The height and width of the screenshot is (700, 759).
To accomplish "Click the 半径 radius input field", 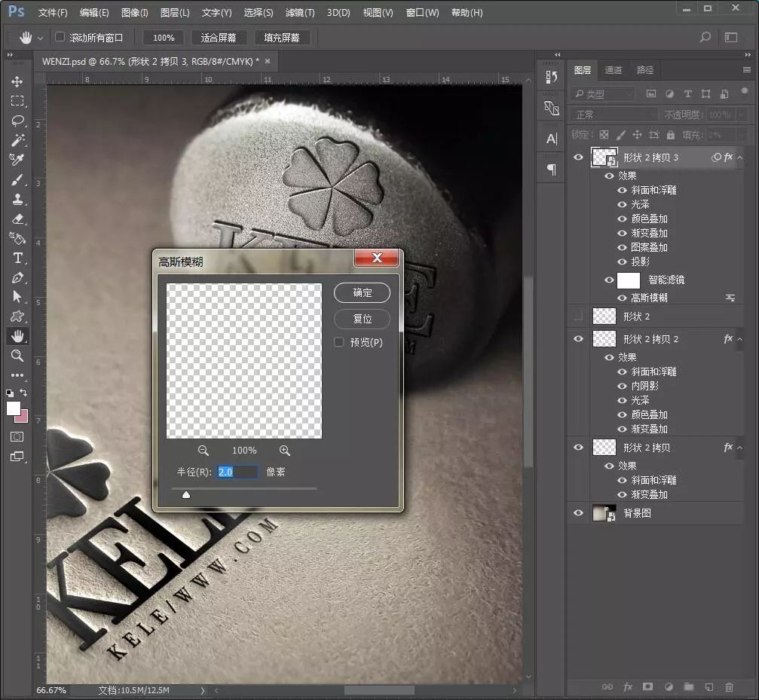I will 237,472.
